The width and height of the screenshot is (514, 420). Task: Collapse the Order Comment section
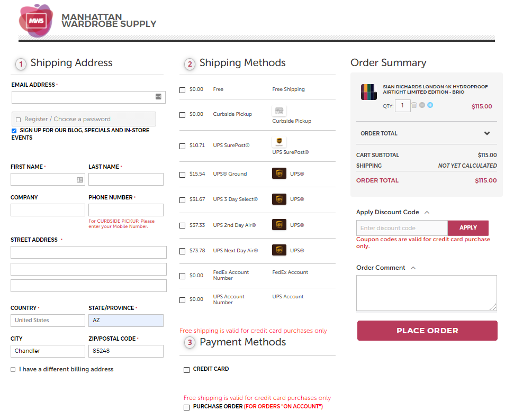pos(413,268)
